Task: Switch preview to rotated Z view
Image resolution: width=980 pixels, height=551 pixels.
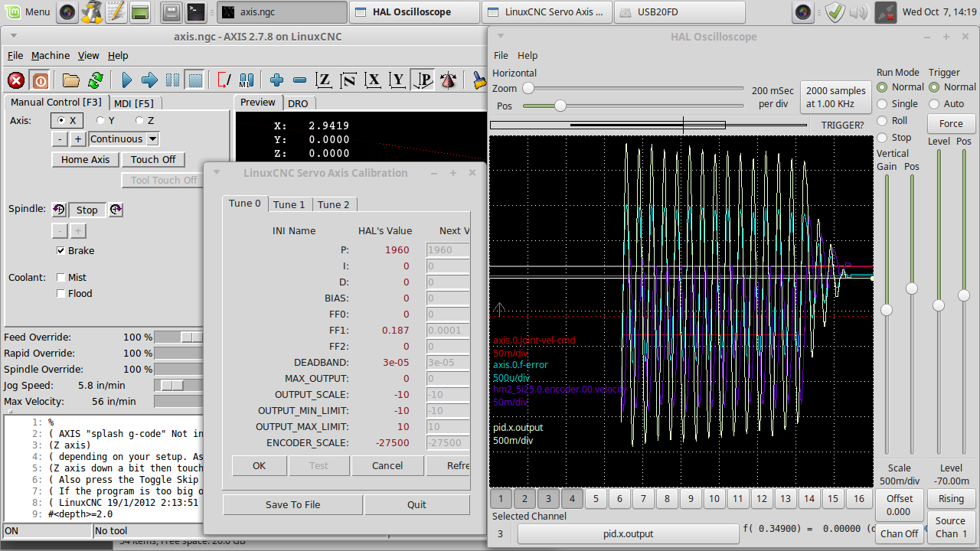Action: 348,80
